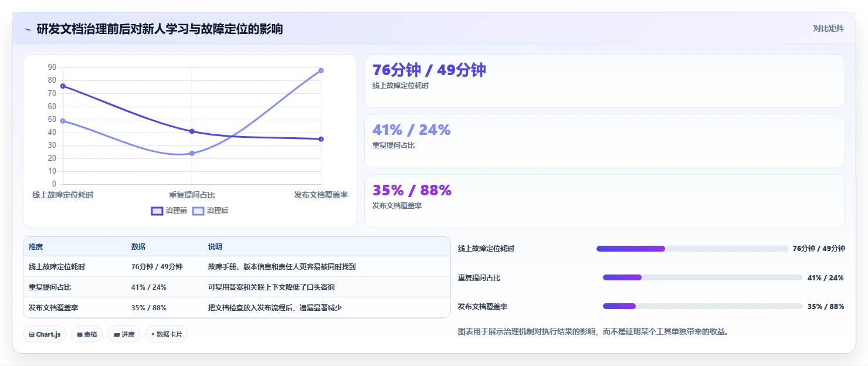Select the 表格 tag
This screenshot has width=868, height=366.
[x=87, y=334]
